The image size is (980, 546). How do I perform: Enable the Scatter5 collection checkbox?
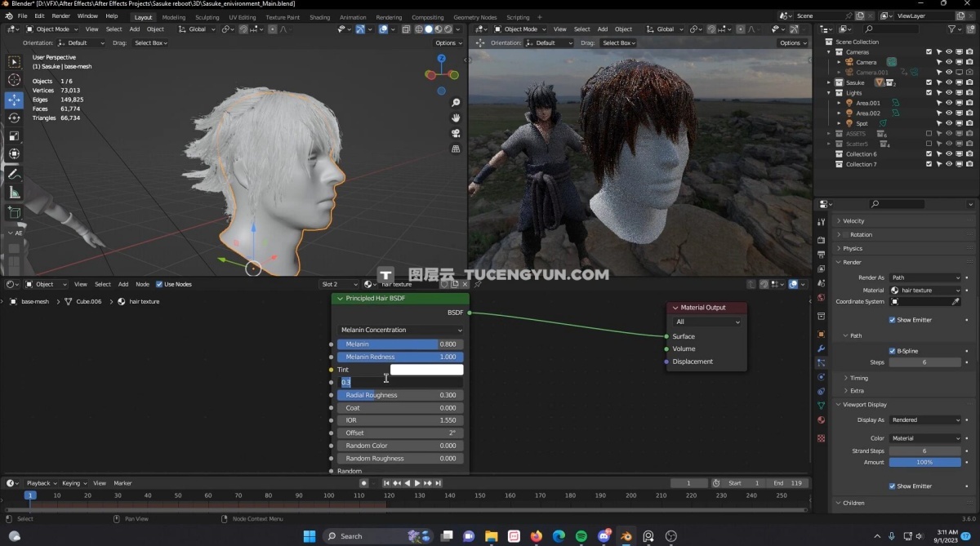[x=929, y=144]
